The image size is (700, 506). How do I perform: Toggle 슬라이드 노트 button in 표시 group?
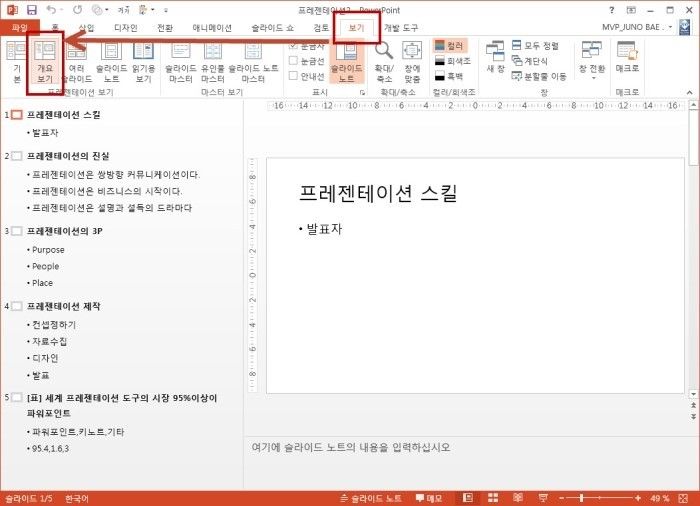[x=346, y=62]
